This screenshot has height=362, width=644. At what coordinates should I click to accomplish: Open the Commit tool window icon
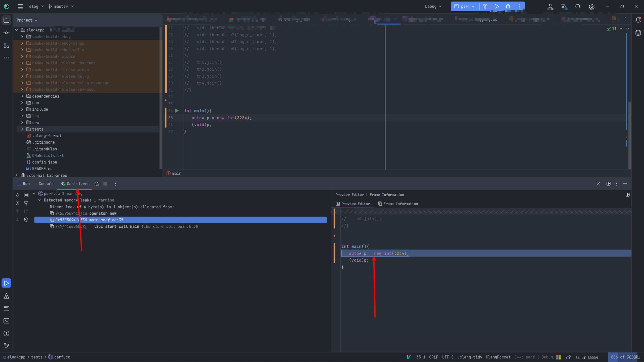click(x=6, y=33)
